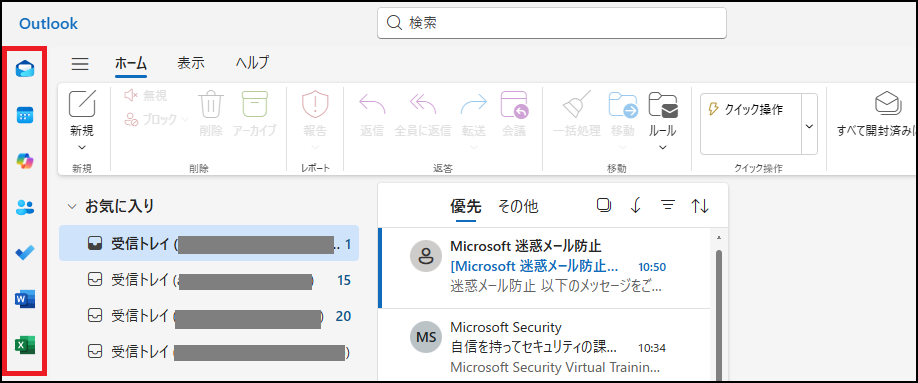Click the 検索 search box
The height and width of the screenshot is (383, 918).
click(552, 23)
